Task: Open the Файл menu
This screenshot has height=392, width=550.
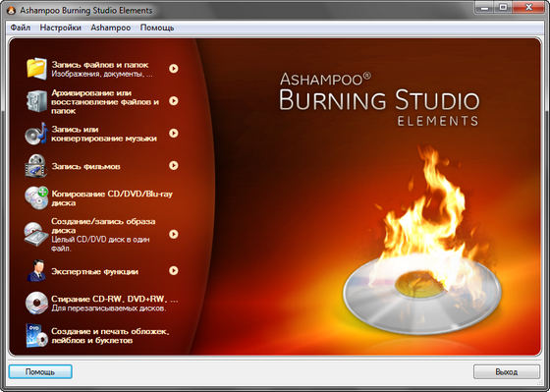Action: click(21, 28)
